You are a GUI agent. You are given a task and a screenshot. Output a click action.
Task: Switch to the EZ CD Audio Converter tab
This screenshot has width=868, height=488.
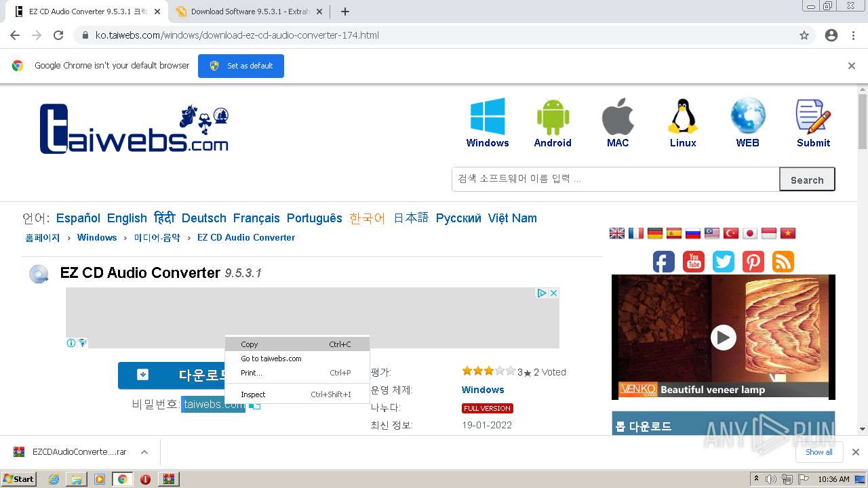pyautogui.click(x=88, y=12)
